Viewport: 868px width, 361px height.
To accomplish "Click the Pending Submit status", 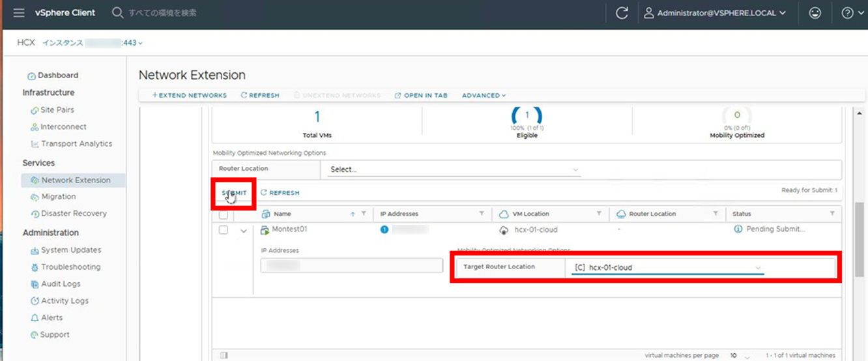I will tap(775, 229).
